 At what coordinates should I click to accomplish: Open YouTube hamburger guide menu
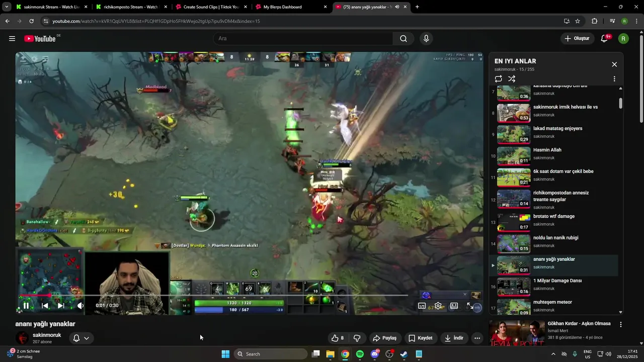(x=12, y=39)
